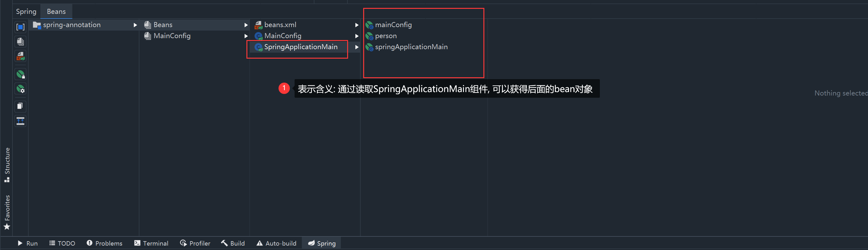This screenshot has height=250, width=868.
Task: Open the Profiler tool window
Action: click(x=195, y=243)
